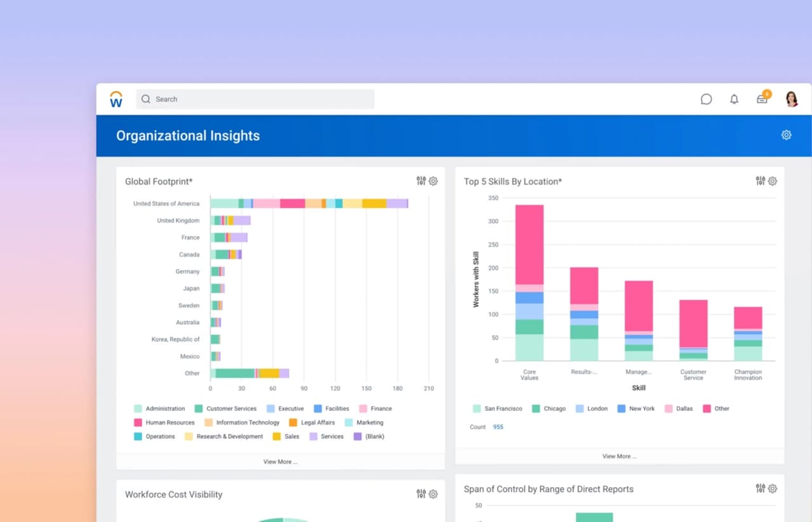Click the United States of America bar
This screenshot has width=812, height=522.
[309, 204]
